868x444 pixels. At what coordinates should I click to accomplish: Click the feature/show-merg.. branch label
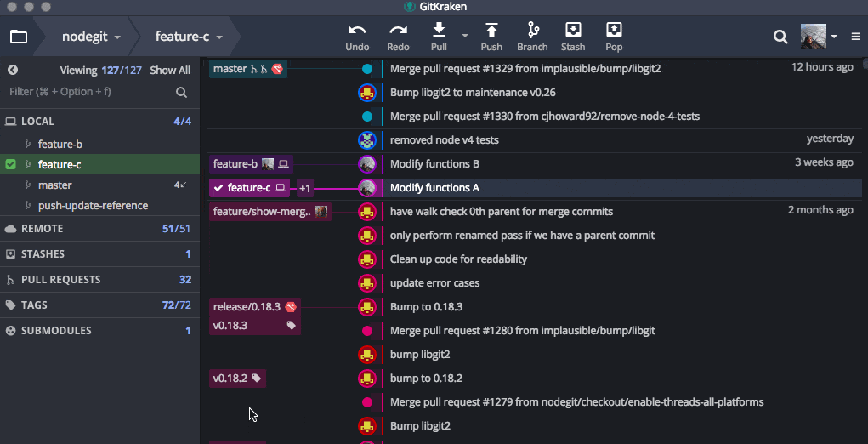[x=270, y=212]
